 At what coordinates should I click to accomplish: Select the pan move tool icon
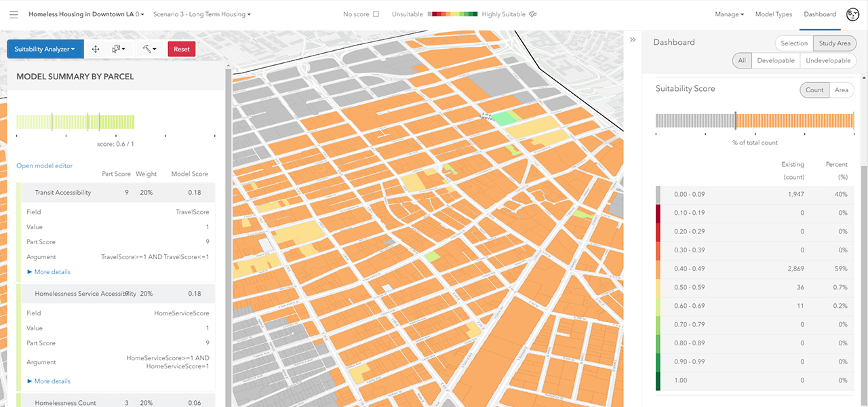(96, 49)
